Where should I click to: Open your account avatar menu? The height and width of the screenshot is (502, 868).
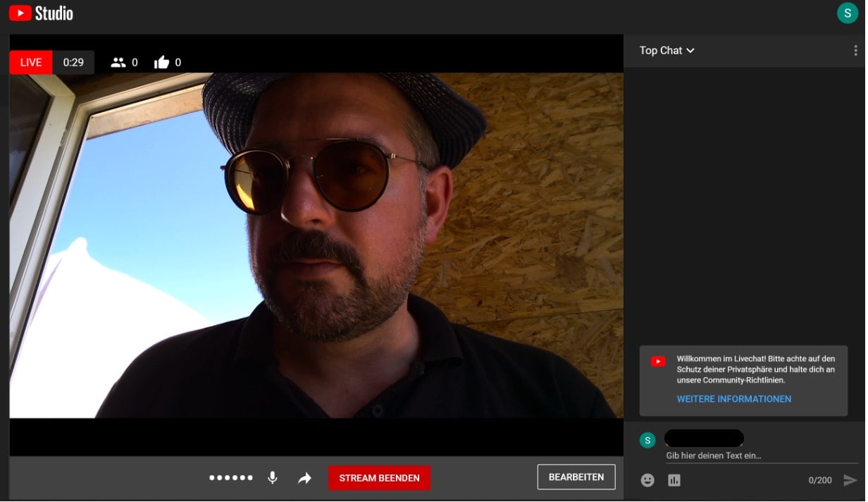(x=847, y=12)
